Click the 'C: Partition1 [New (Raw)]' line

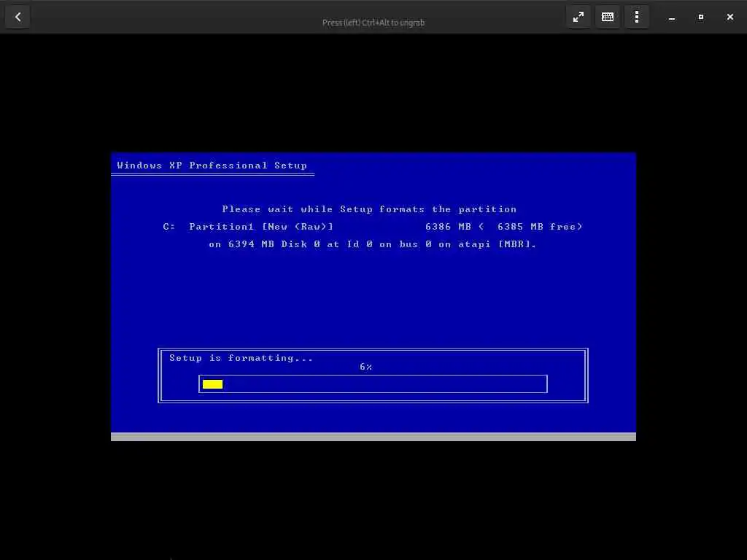(373, 227)
